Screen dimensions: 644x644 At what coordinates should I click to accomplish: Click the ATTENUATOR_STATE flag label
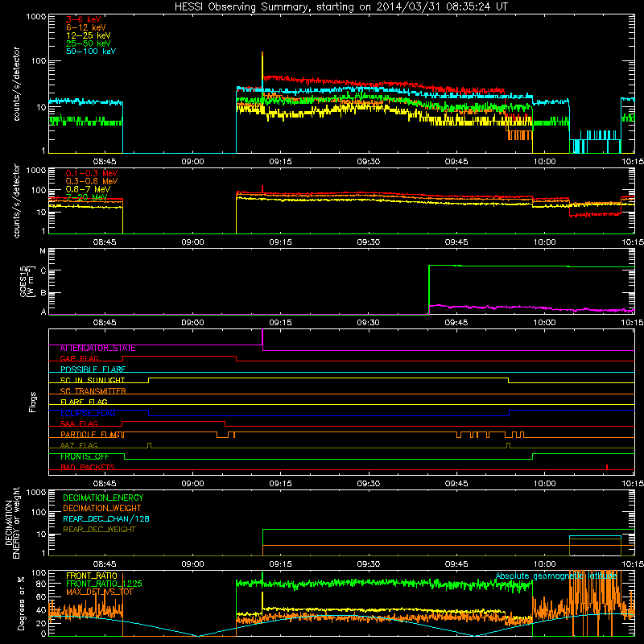97,349
